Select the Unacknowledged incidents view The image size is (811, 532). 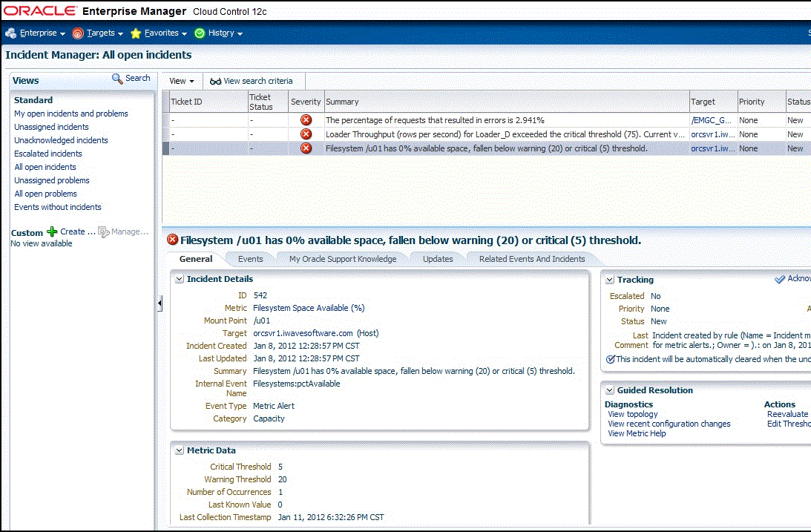coord(61,141)
